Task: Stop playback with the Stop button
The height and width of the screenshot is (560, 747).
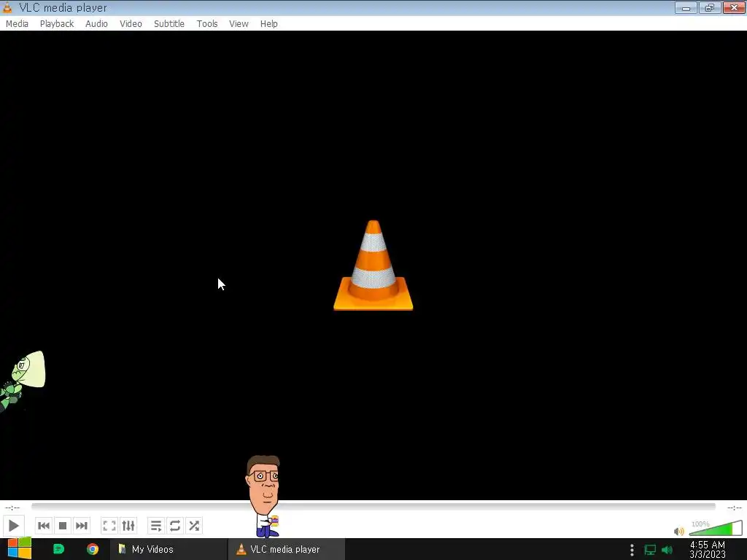Action: (x=63, y=526)
